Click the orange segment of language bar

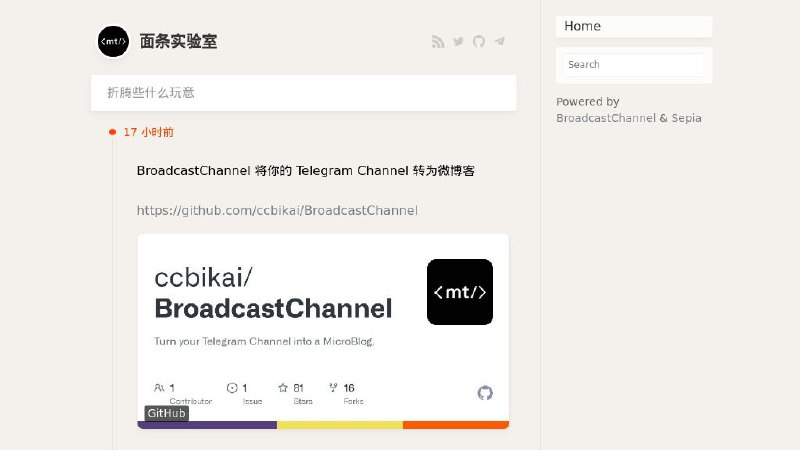point(455,425)
